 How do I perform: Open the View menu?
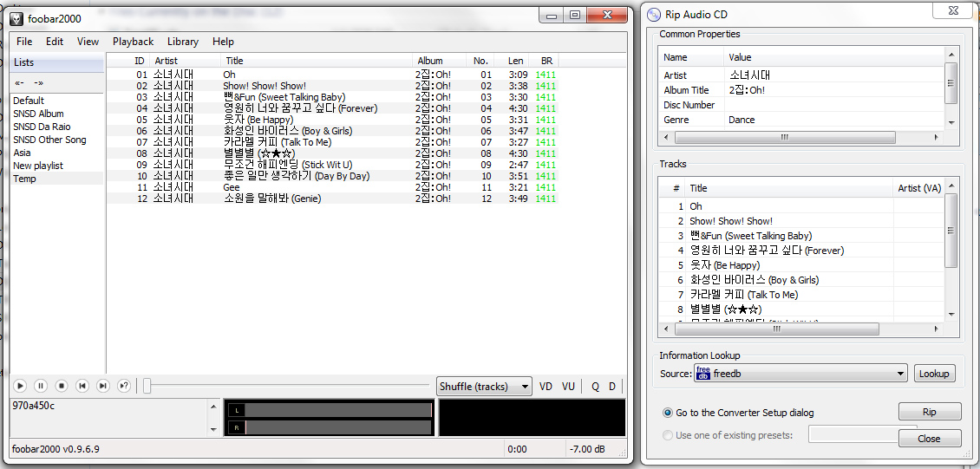[x=88, y=42]
